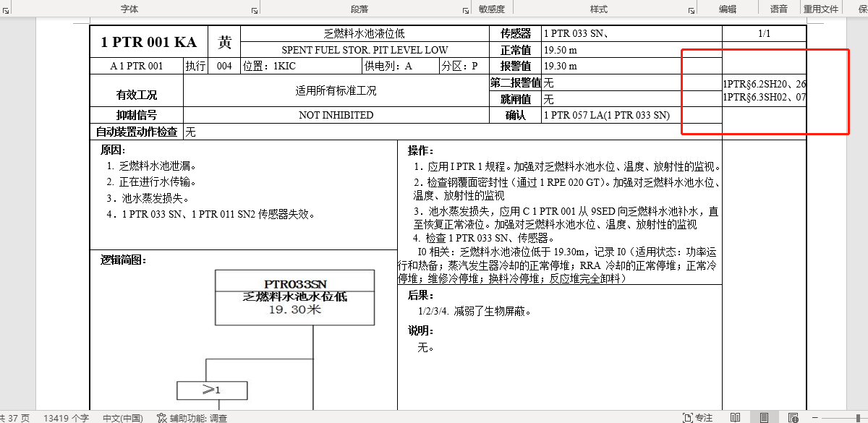Viewport: 868px width, 423px height.
Task: Open word count showing 13419 个字
Action: tap(66, 418)
